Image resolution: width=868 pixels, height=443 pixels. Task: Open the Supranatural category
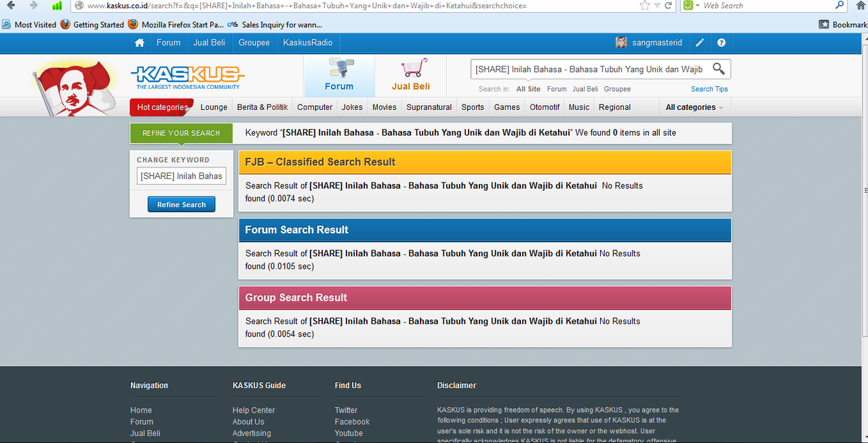pyautogui.click(x=429, y=107)
